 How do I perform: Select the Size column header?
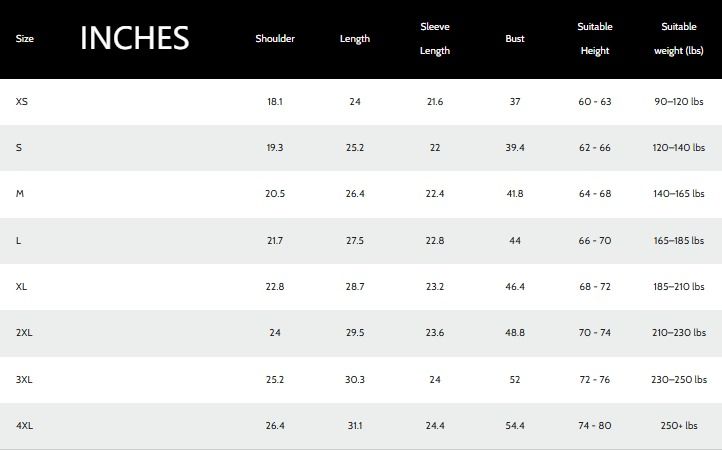click(x=25, y=39)
